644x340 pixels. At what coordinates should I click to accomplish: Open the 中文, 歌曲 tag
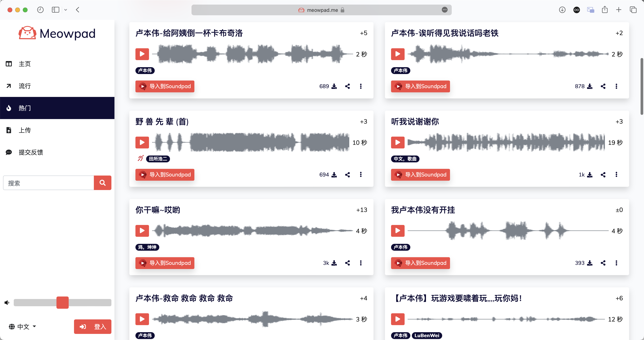pyautogui.click(x=405, y=159)
